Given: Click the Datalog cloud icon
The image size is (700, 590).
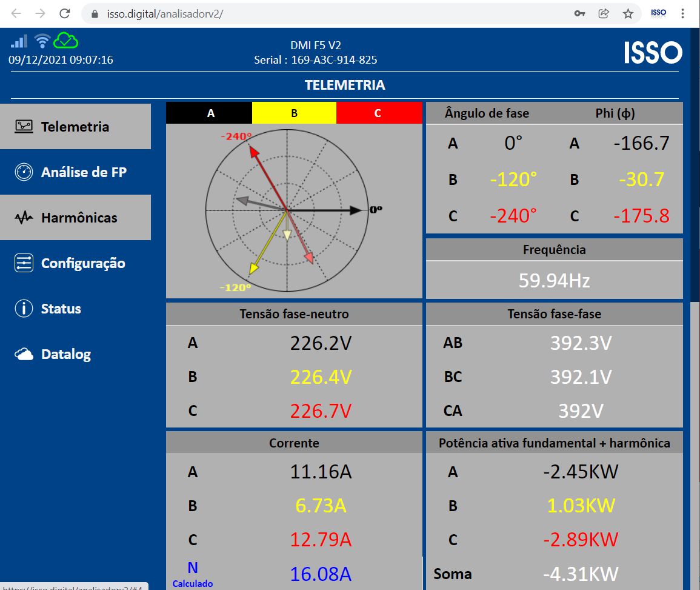Looking at the screenshot, I should (x=24, y=354).
